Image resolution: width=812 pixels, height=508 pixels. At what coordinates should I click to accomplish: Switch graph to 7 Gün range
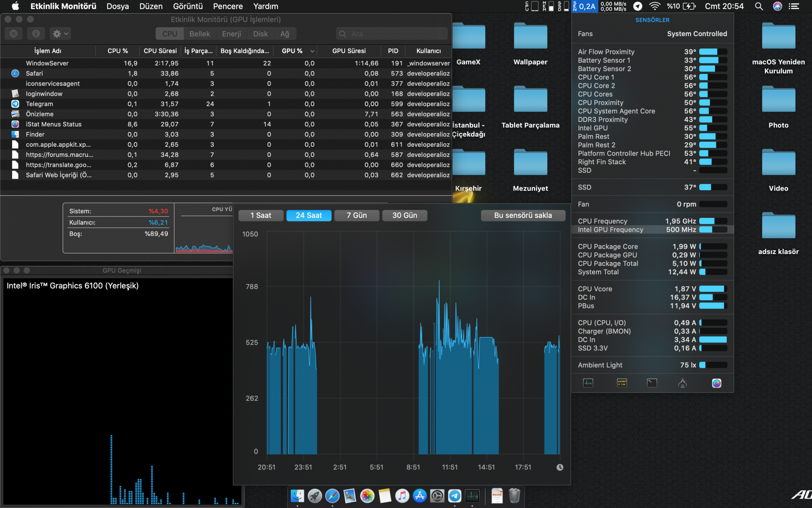[x=356, y=215]
